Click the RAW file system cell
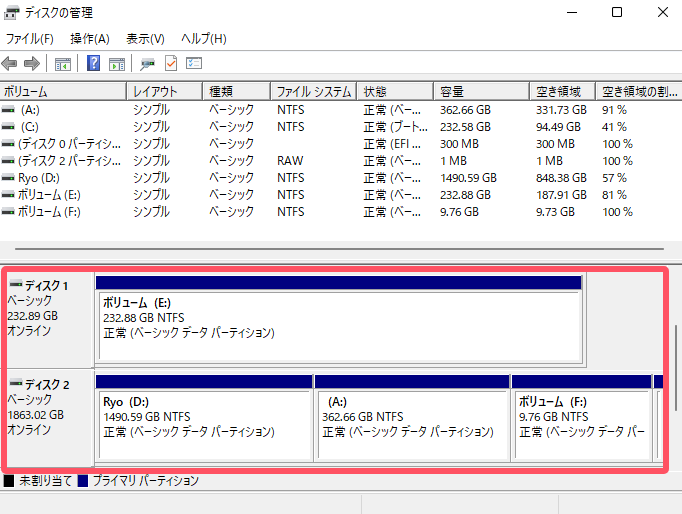 tap(290, 161)
